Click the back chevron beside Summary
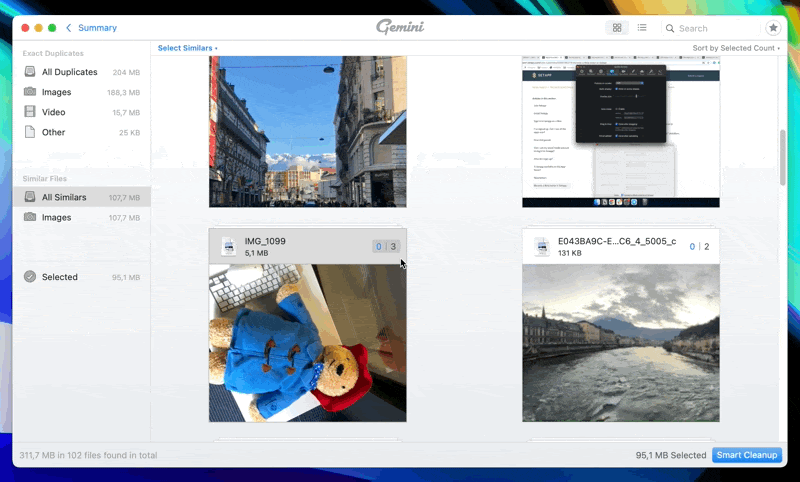The image size is (800, 482). 69,28
